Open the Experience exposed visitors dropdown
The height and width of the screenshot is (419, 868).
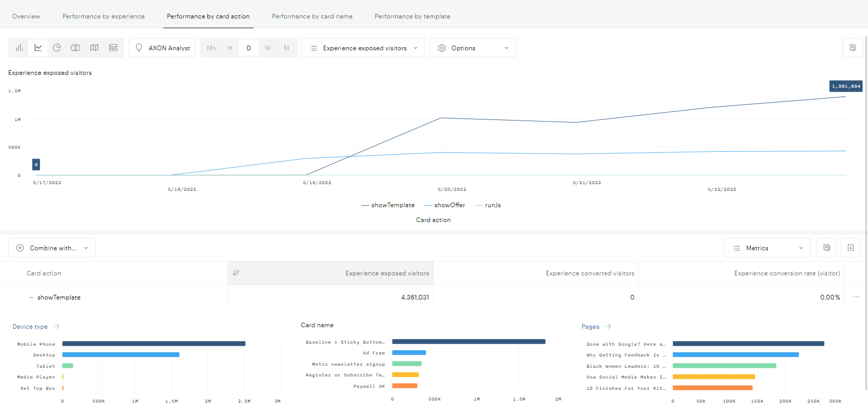click(x=363, y=48)
